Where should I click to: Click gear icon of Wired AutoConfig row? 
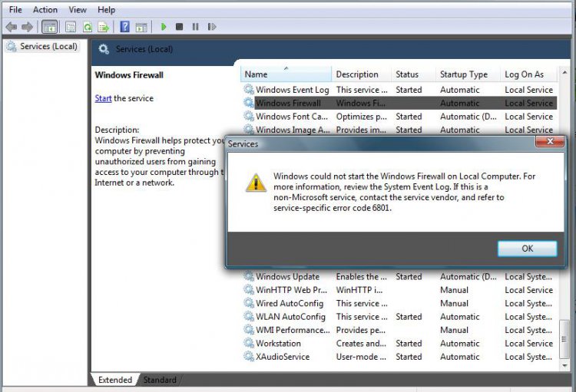tap(249, 303)
